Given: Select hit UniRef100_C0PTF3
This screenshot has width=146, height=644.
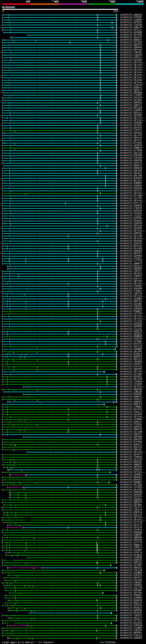Looking at the screenshot, I should pyautogui.click(x=131, y=130).
